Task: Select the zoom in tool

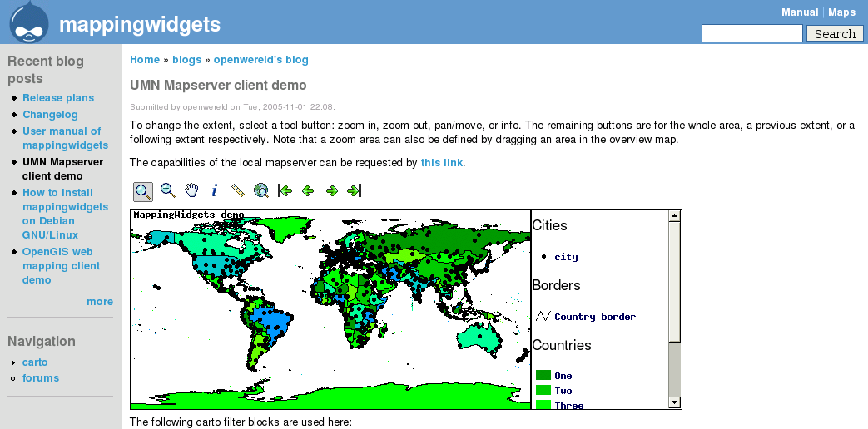Action: point(143,191)
